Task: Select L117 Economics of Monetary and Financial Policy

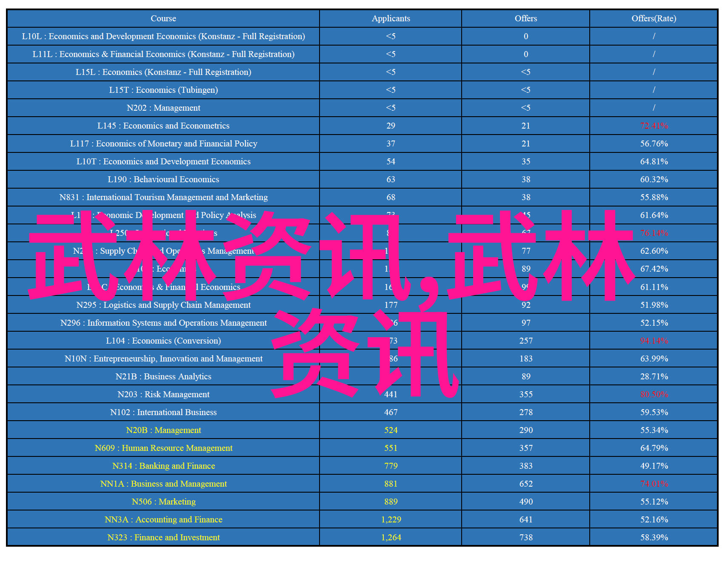Action: click(x=163, y=143)
